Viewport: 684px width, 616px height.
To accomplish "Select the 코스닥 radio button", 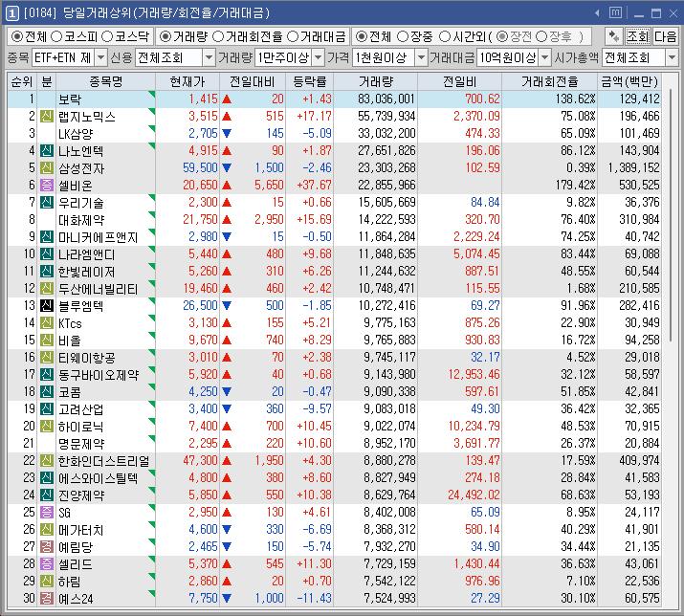I will click(x=107, y=36).
